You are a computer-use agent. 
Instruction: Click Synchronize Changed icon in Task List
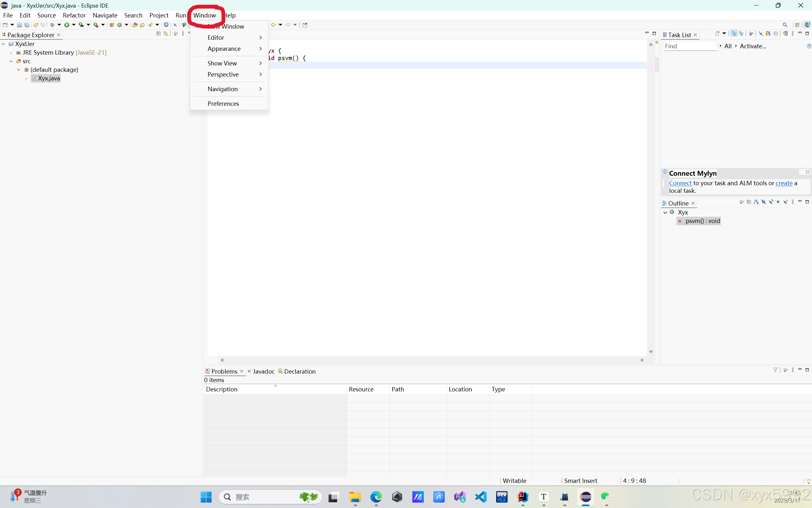pyautogui.click(x=785, y=34)
